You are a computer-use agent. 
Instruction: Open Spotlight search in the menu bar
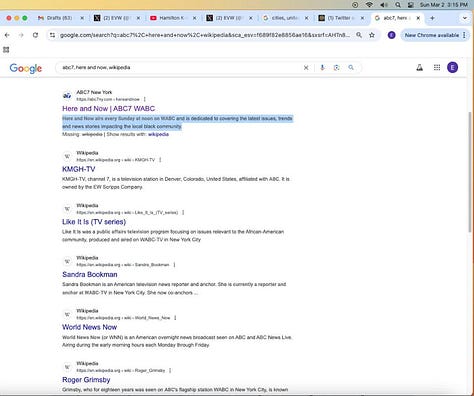tap(398, 5)
